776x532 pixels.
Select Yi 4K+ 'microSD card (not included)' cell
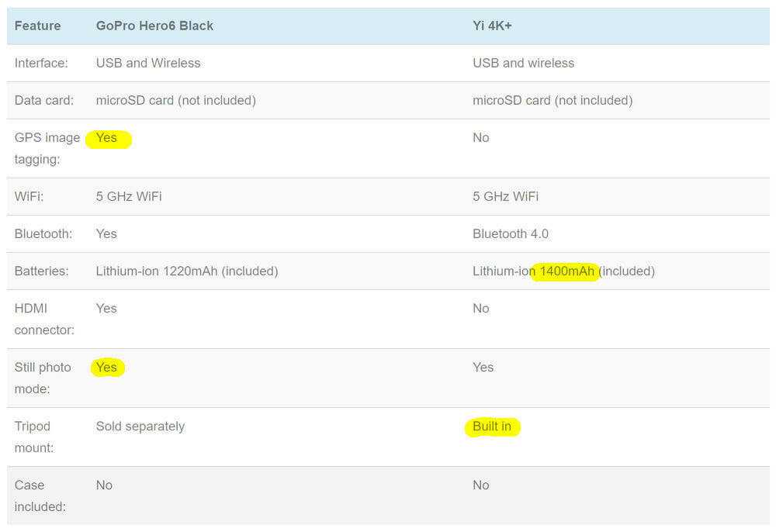pyautogui.click(x=553, y=100)
